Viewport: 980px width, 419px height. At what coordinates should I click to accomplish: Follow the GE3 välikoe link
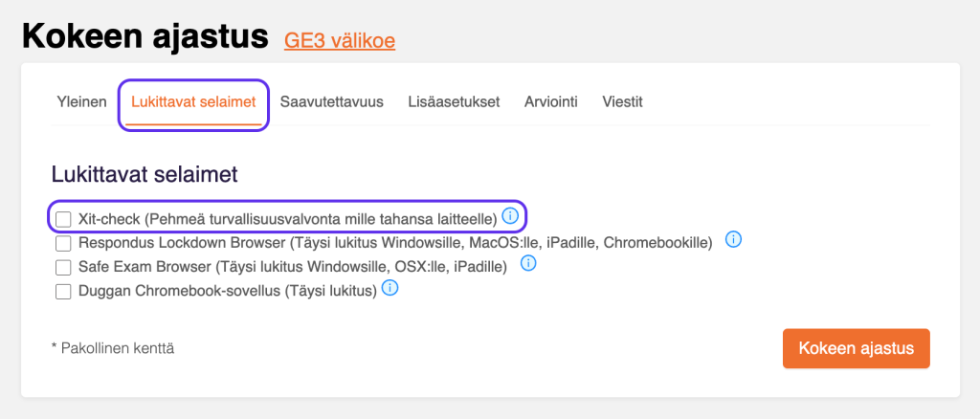tap(339, 40)
